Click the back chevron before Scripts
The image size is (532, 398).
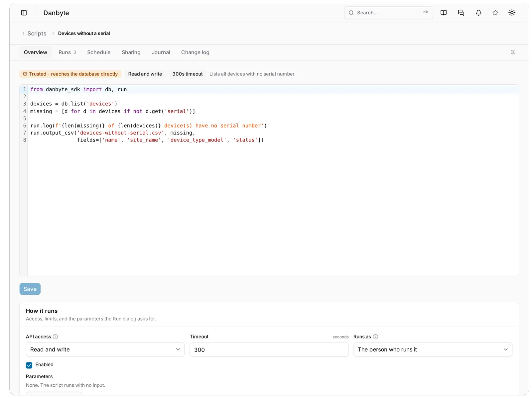[23, 33]
